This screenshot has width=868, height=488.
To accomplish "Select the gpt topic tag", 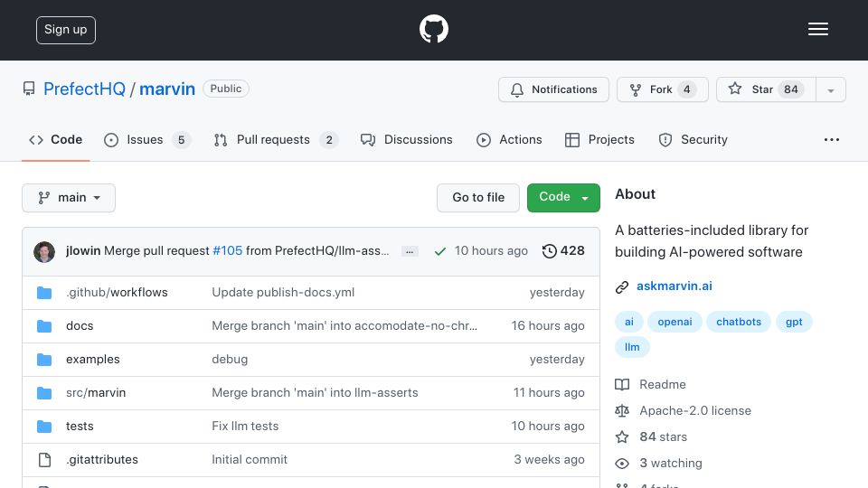I will (794, 322).
